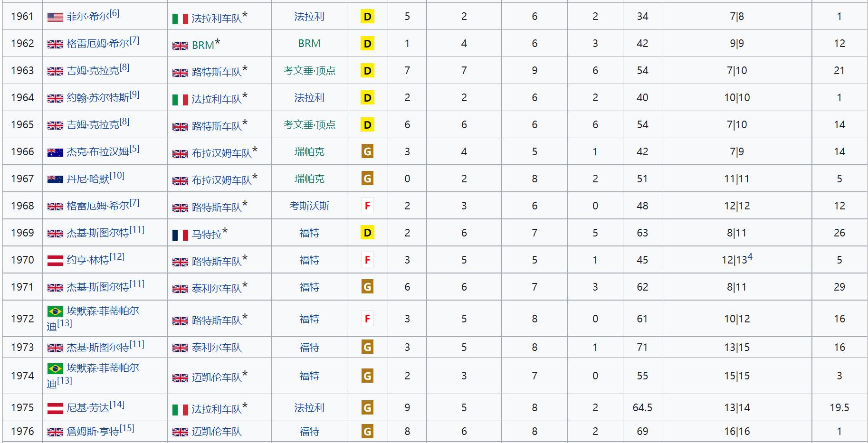Viewport: 868px width, 443px height.
Task: Open 布拉汉姆车队 link in 1966 row
Action: 221,153
